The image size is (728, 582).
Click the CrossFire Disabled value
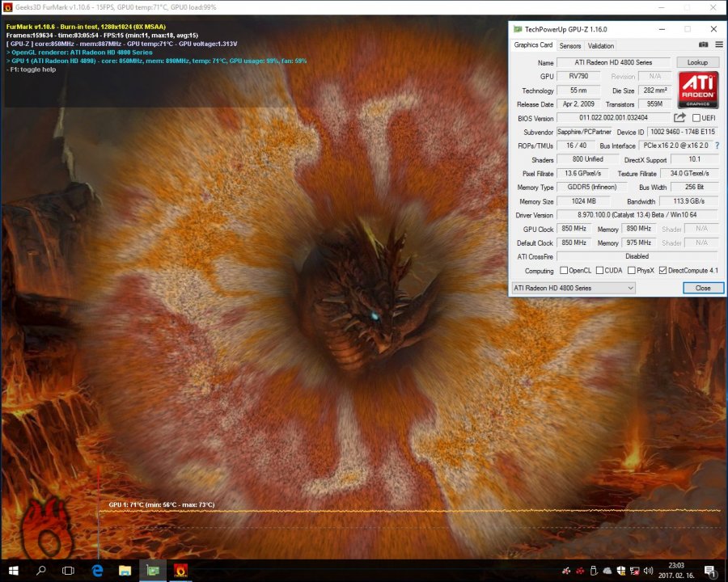(637, 256)
